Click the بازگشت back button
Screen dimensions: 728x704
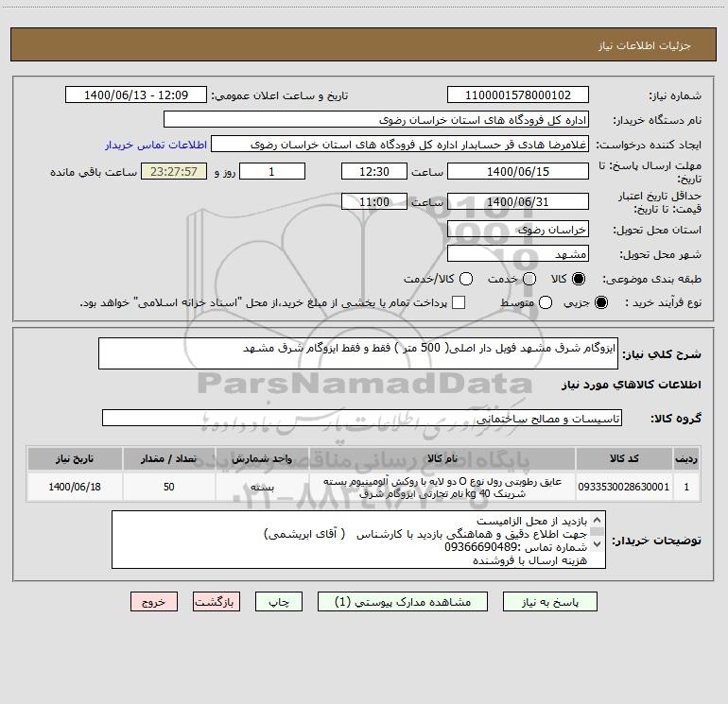click(217, 602)
